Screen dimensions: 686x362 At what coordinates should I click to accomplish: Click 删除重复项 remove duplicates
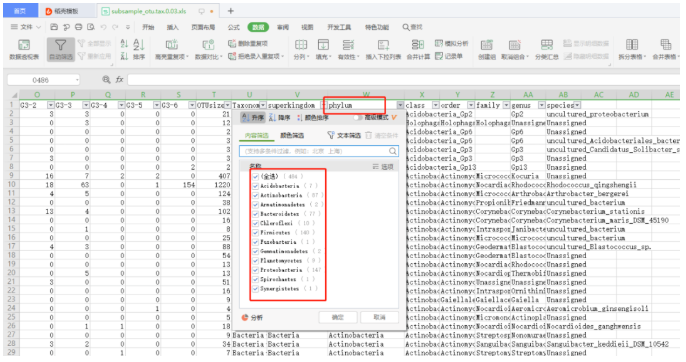248,43
